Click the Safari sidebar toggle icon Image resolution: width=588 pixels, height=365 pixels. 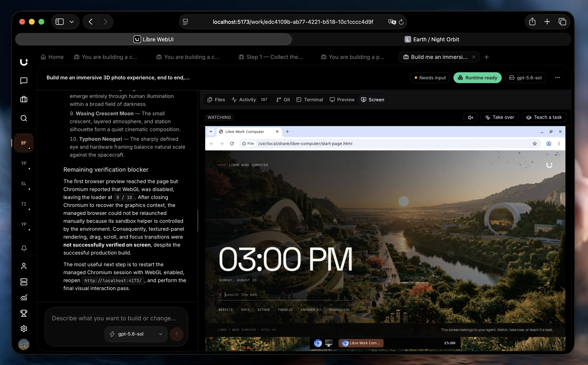coord(59,22)
